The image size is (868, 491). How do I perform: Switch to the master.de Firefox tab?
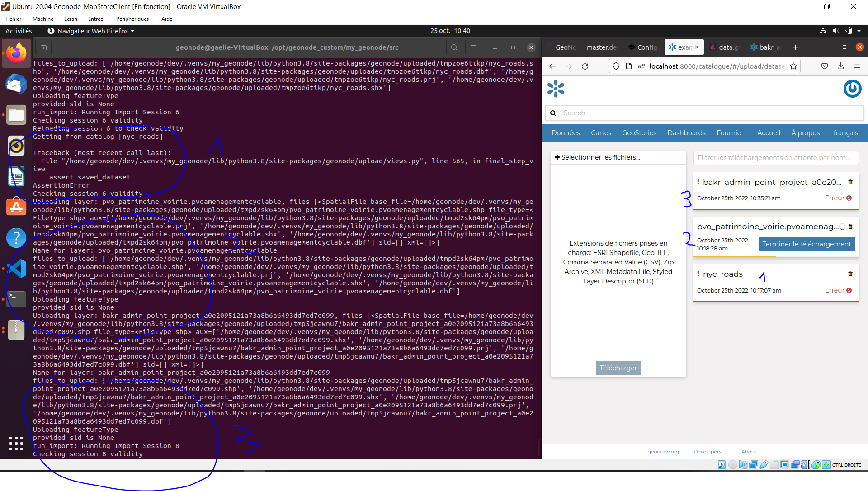click(x=601, y=47)
